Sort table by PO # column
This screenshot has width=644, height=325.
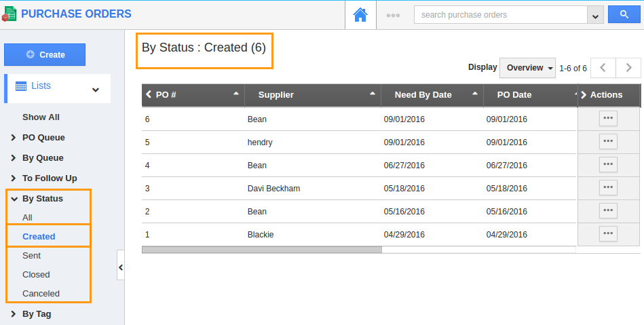pyautogui.click(x=235, y=93)
